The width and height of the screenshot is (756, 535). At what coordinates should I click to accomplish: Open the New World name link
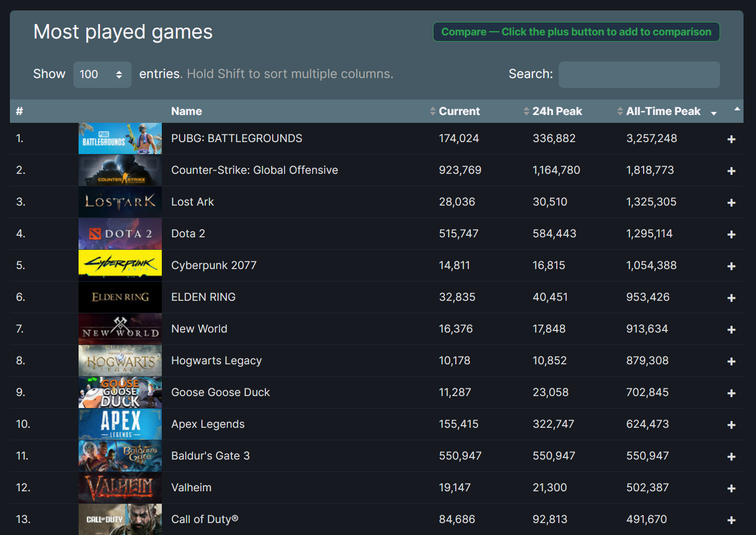coord(199,329)
